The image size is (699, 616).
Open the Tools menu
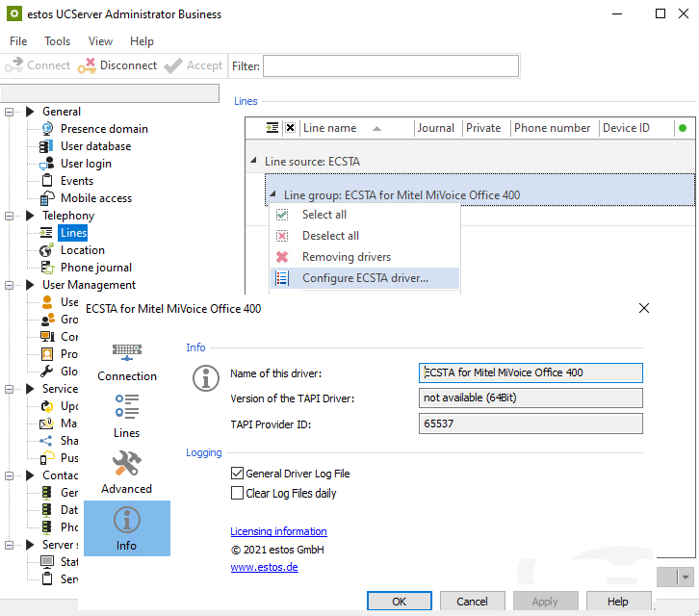point(58,41)
